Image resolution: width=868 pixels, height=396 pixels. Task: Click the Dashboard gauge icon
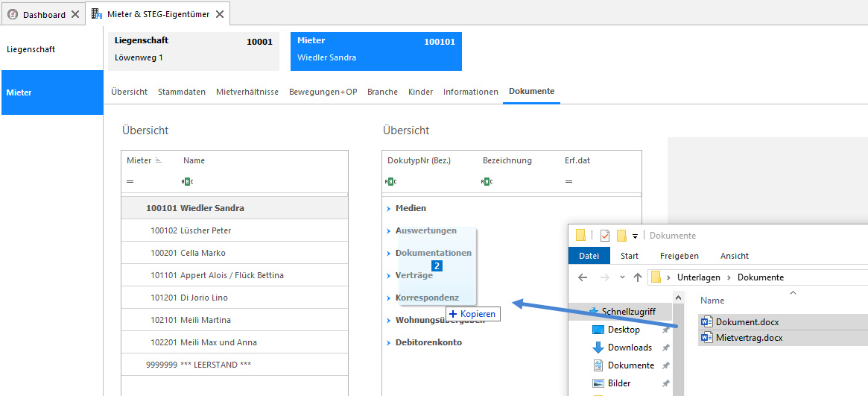[x=13, y=15]
